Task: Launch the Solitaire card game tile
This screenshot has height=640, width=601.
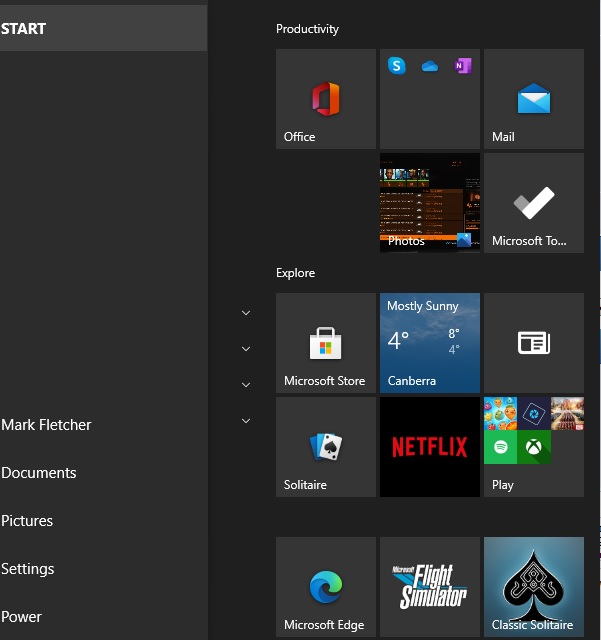Action: point(326,447)
